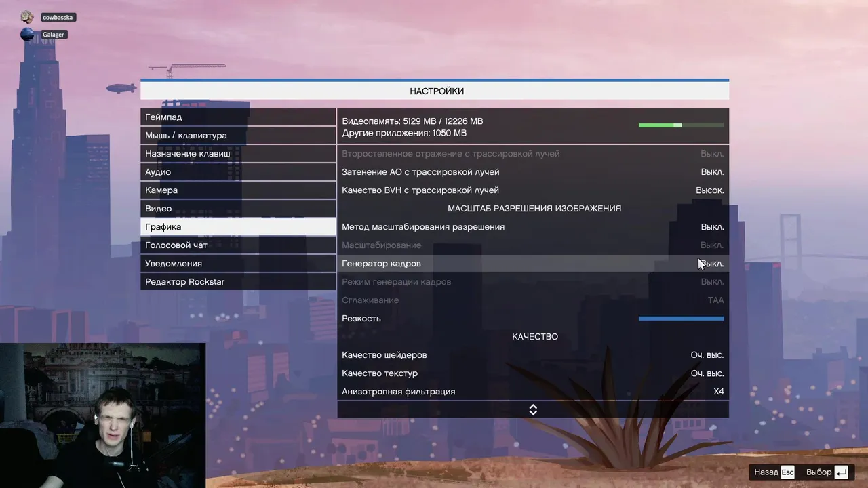Open the Камера settings category
The width and height of the screenshot is (868, 488).
pyautogui.click(x=238, y=190)
